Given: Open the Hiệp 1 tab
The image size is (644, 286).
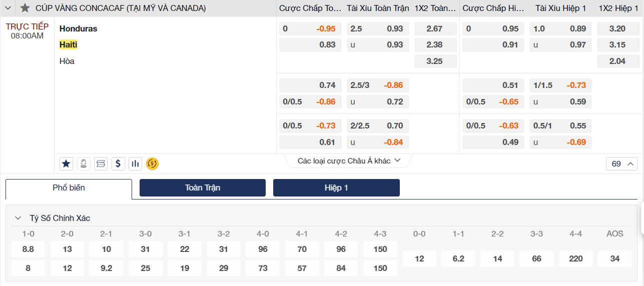Looking at the screenshot, I should (336, 188).
